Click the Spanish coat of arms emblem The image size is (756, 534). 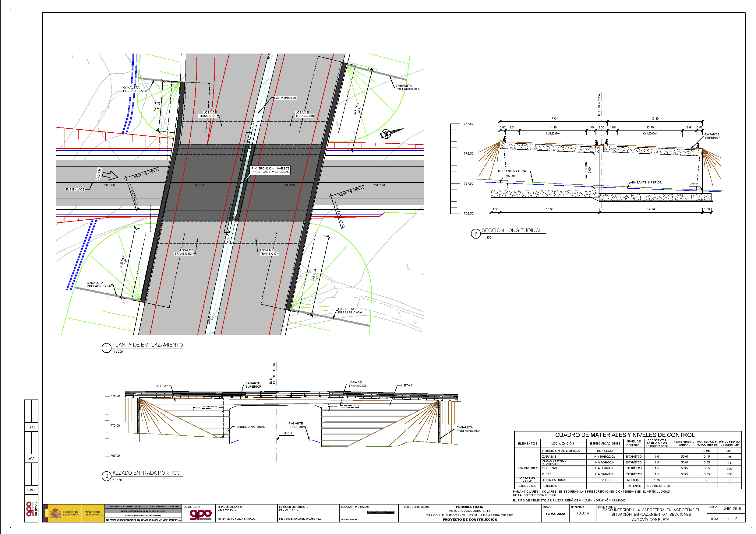[55, 513]
